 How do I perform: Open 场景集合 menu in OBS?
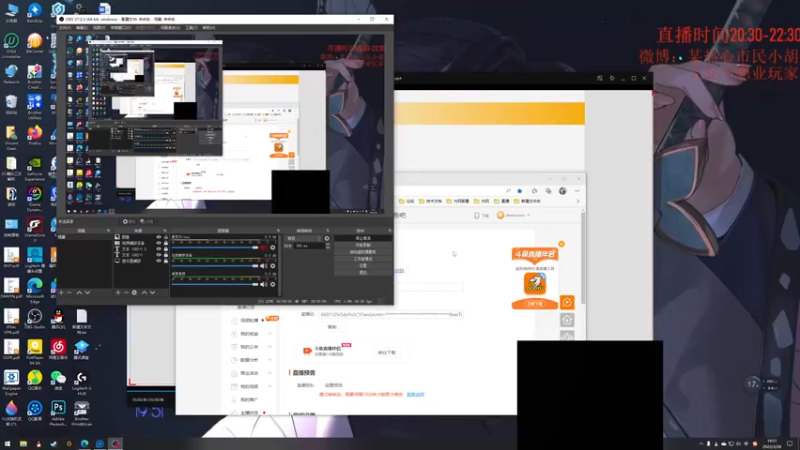[x=170, y=28]
